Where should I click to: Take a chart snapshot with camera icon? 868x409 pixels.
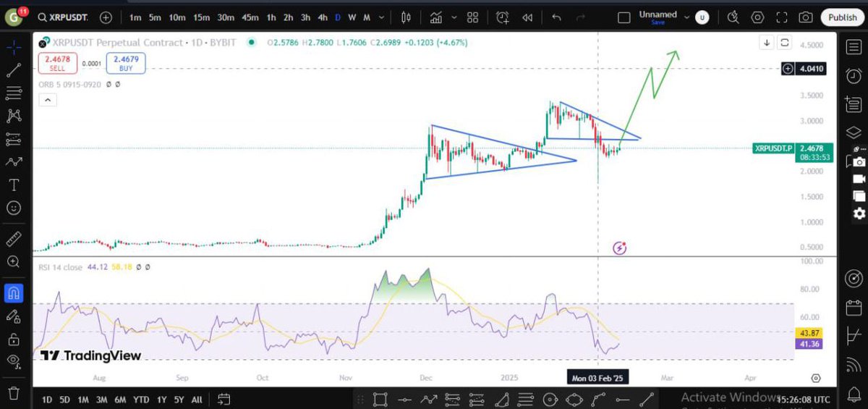[x=805, y=17]
